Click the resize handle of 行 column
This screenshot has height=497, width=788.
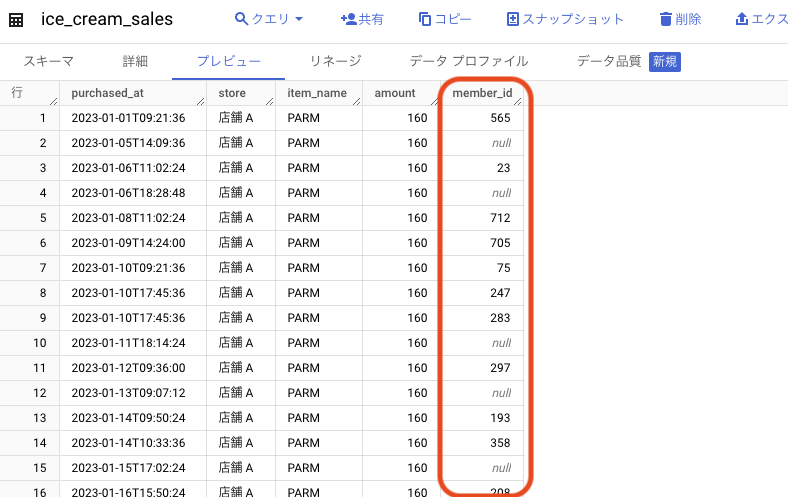tap(54, 101)
